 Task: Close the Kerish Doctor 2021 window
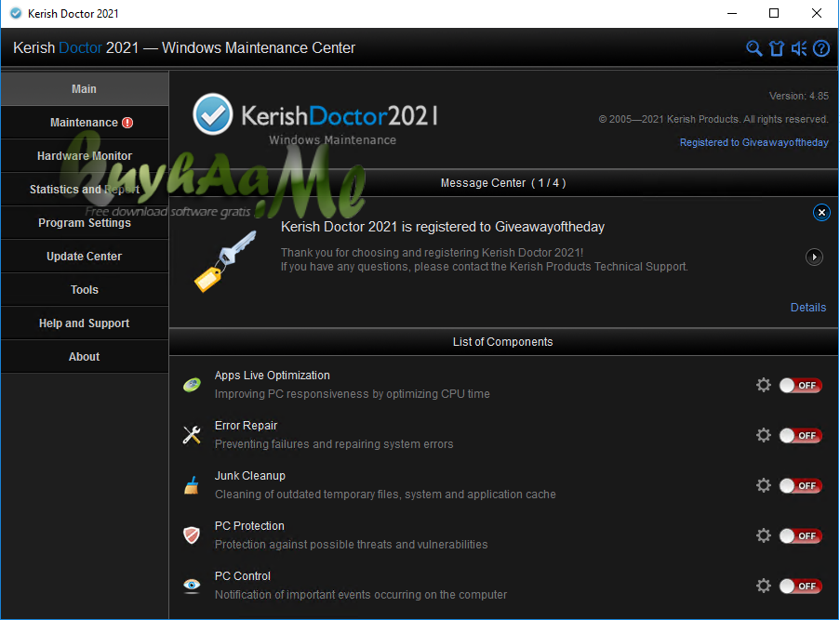coord(817,13)
